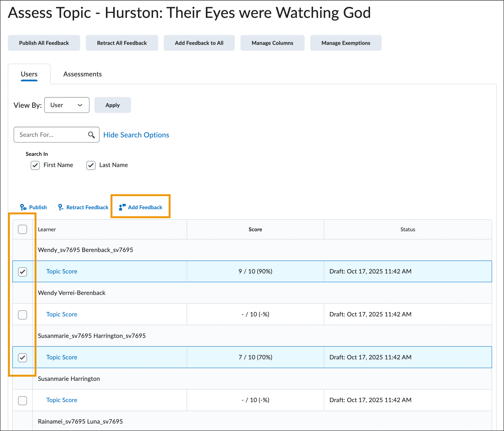
Task: Check Susanmarie Harrington's Topic Score checkbox
Action: coord(23,400)
